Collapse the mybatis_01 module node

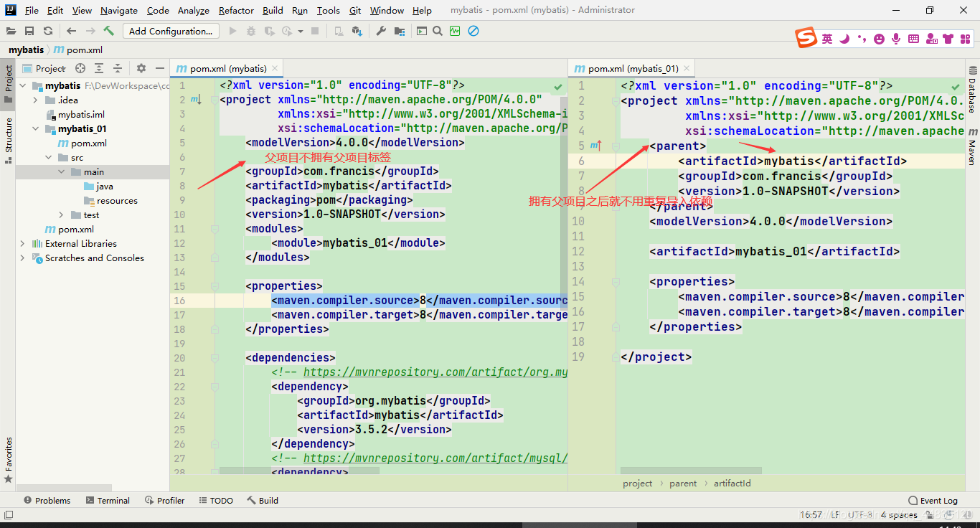pos(35,128)
